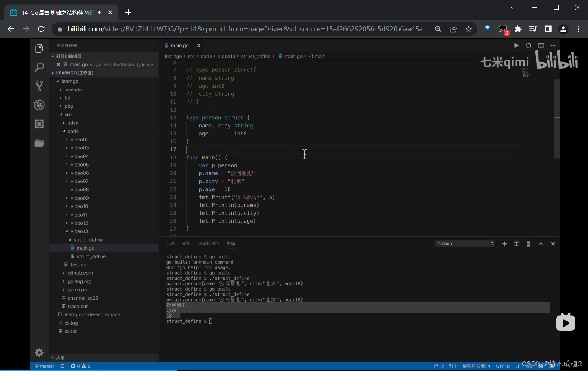Click the browser address bar URL

pos(248,29)
